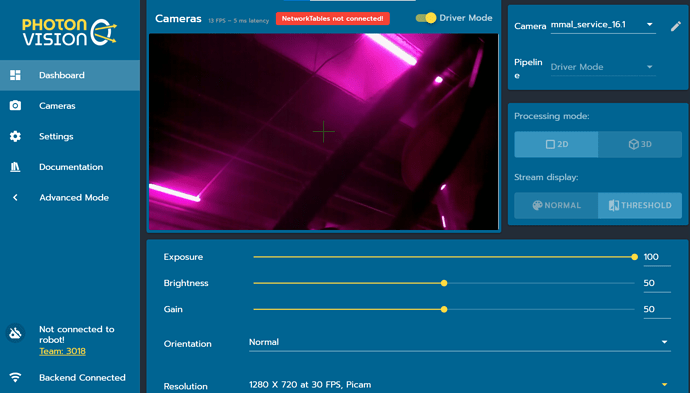Click the 3D cube icon
The width and height of the screenshot is (690, 393).
[x=633, y=144]
